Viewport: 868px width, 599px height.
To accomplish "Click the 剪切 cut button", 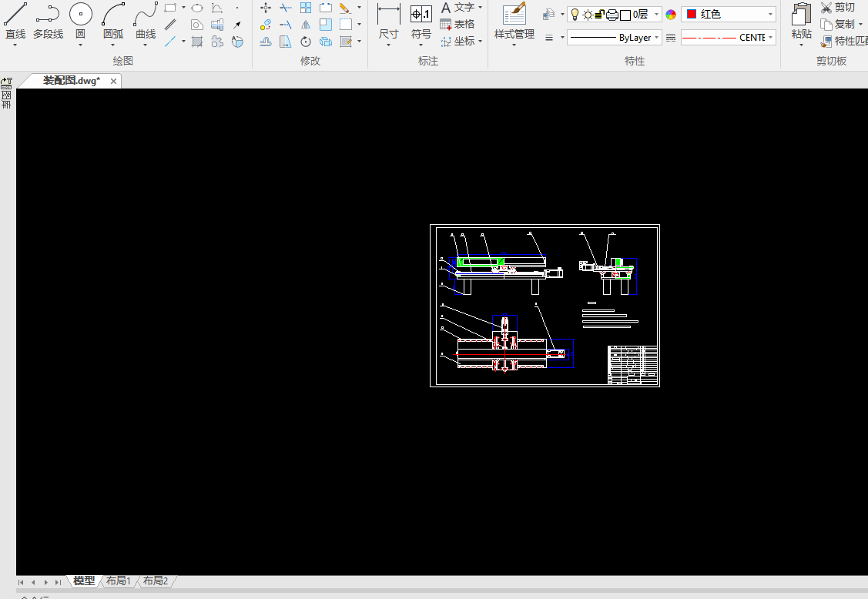I will tap(837, 7).
